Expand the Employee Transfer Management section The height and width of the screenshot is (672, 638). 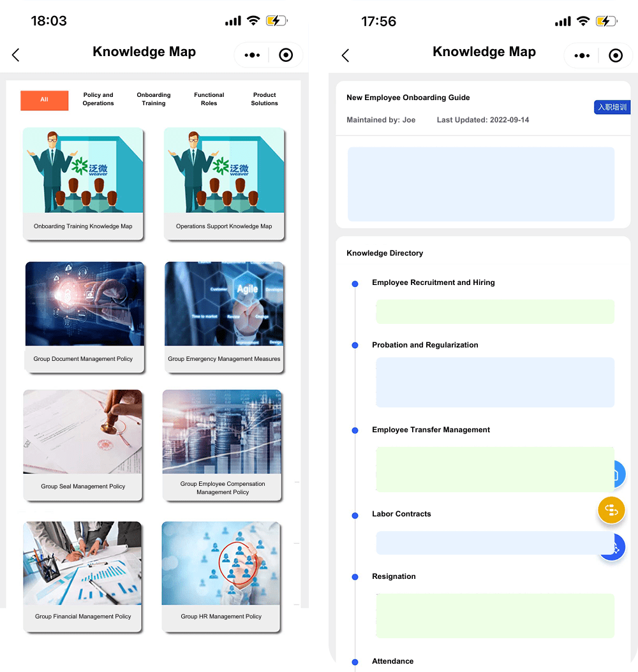[431, 430]
